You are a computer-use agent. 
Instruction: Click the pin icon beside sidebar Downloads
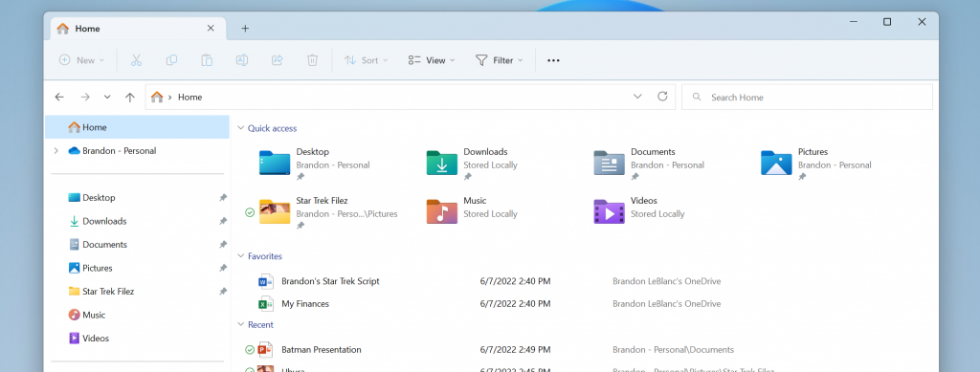click(223, 221)
